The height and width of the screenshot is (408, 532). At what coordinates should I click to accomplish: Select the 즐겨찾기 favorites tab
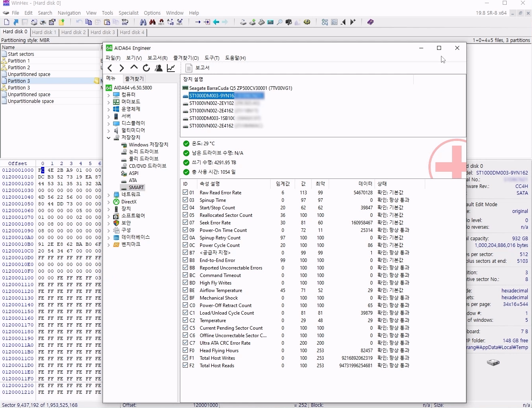(x=134, y=79)
